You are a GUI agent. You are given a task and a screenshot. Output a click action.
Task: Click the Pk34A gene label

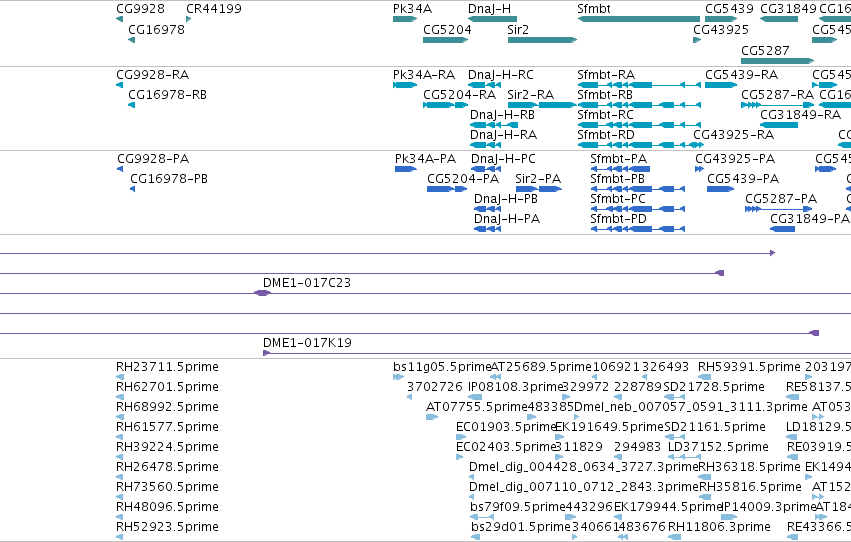click(412, 9)
